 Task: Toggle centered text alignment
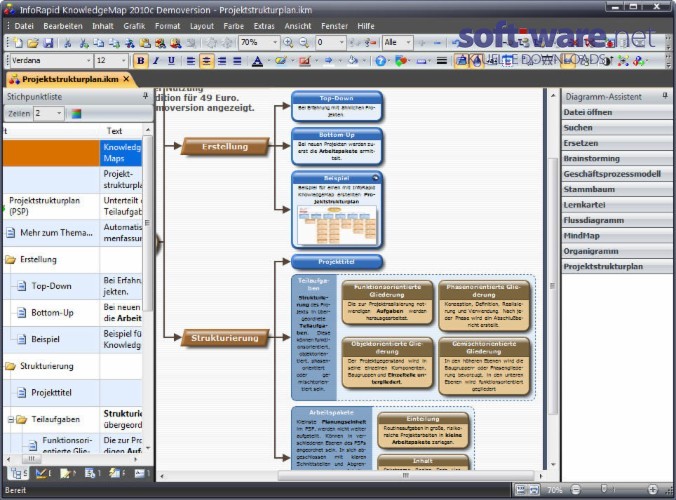tap(207, 61)
